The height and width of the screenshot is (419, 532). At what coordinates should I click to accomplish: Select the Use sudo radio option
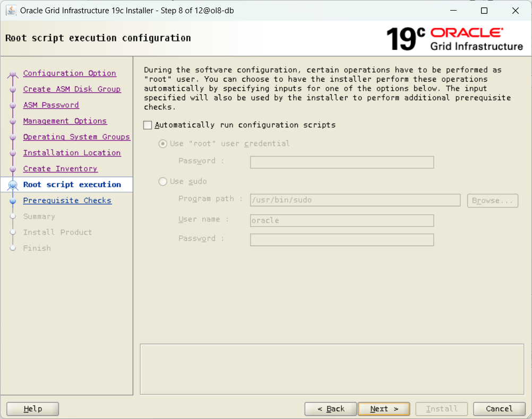[x=163, y=181]
